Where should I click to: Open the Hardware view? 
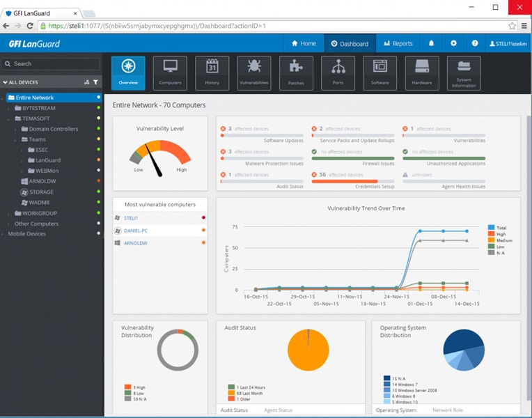pos(422,73)
